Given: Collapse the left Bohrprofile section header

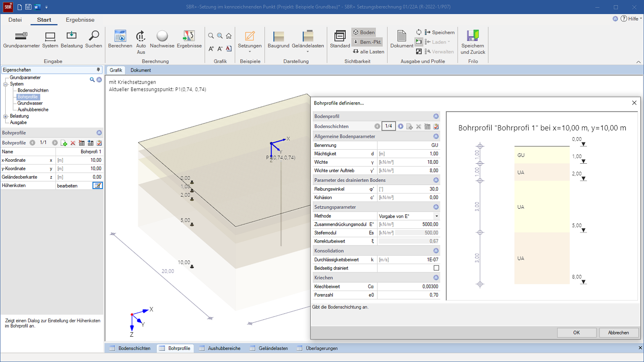Looking at the screenshot, I should coord(99,133).
